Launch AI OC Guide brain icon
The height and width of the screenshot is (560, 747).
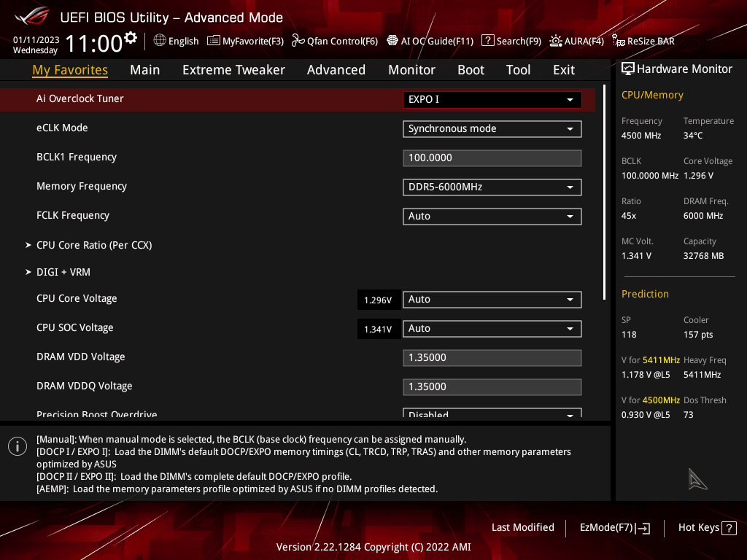(x=392, y=41)
